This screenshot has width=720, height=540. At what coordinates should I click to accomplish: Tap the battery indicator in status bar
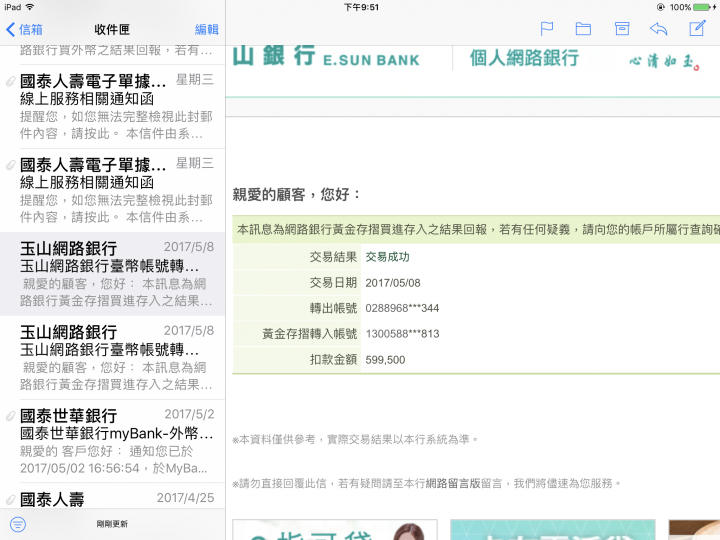[701, 7]
